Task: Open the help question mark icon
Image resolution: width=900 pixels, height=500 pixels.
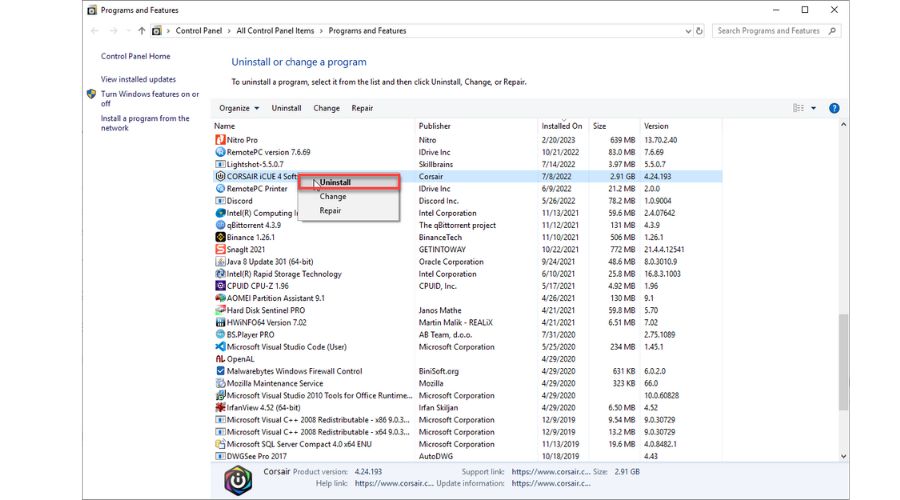Action: click(x=834, y=108)
